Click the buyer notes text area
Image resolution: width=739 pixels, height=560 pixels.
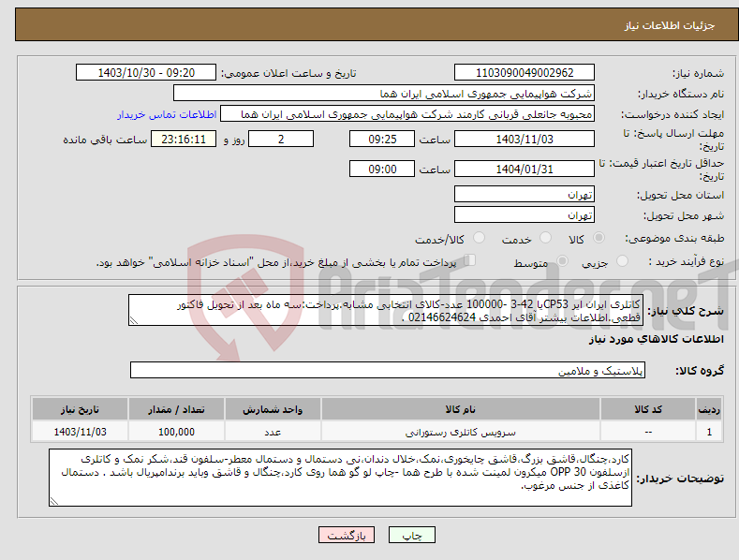coord(340,478)
